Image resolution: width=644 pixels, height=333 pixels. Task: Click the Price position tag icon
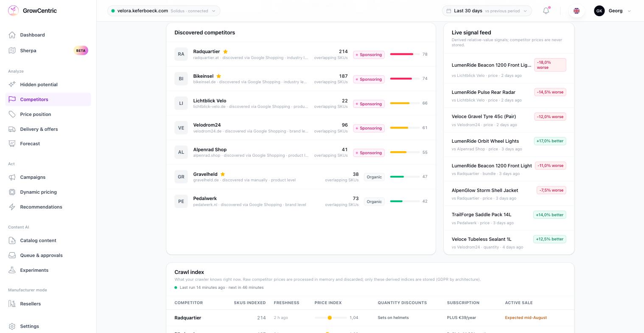[x=12, y=114]
